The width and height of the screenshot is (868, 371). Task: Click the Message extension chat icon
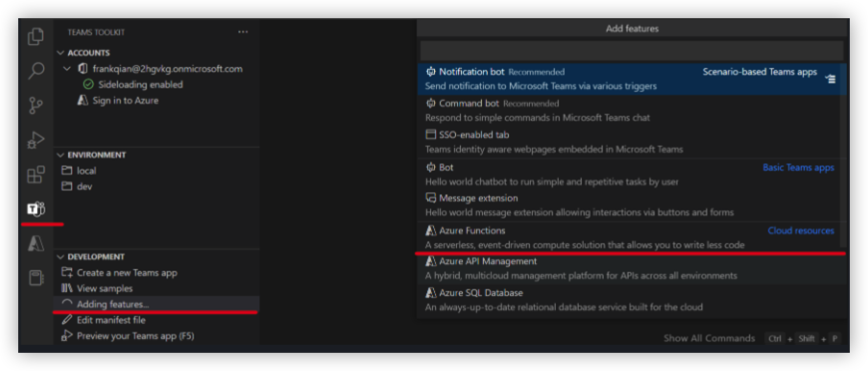pyautogui.click(x=431, y=197)
